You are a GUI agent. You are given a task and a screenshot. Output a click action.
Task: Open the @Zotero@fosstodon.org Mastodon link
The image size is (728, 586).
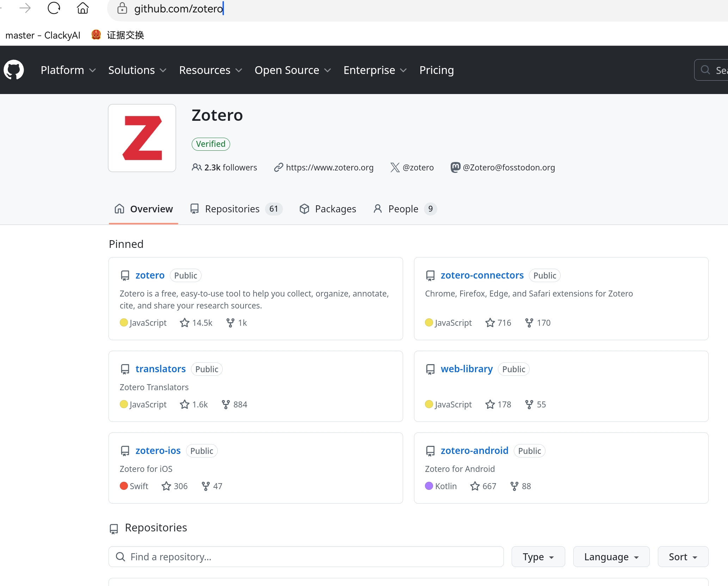pyautogui.click(x=509, y=168)
